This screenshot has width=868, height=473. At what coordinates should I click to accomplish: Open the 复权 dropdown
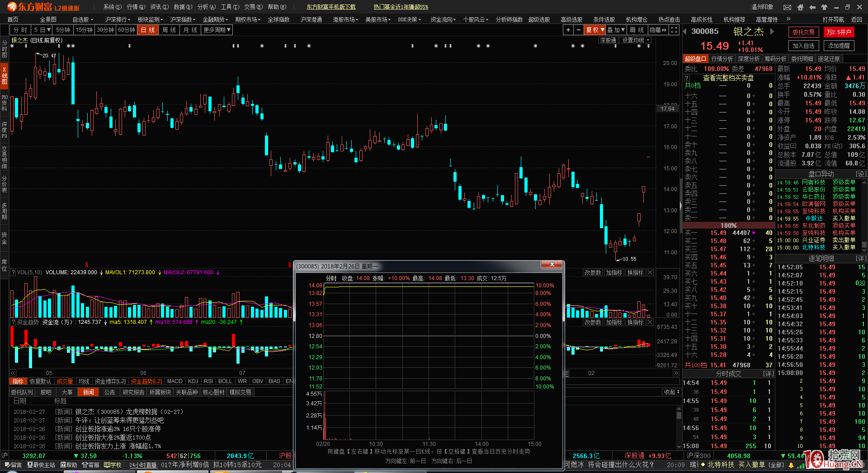click(x=595, y=30)
